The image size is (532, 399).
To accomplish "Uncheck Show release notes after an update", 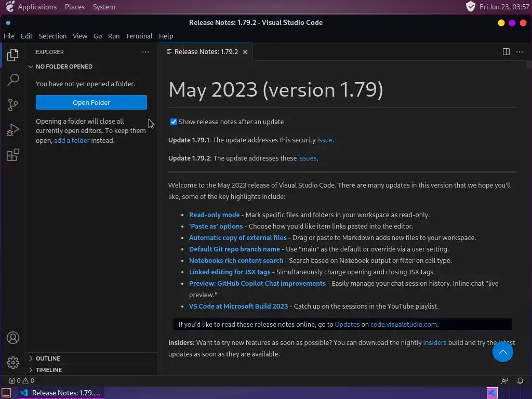I will 174,122.
